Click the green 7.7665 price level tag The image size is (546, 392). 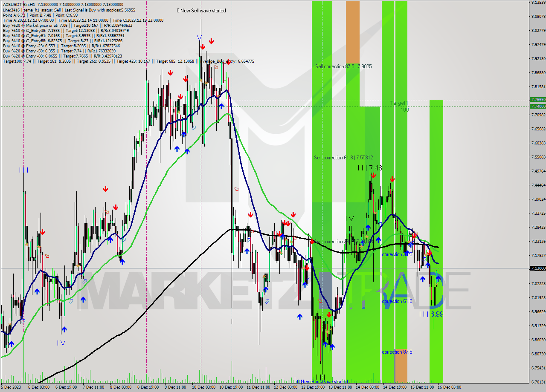537,99
